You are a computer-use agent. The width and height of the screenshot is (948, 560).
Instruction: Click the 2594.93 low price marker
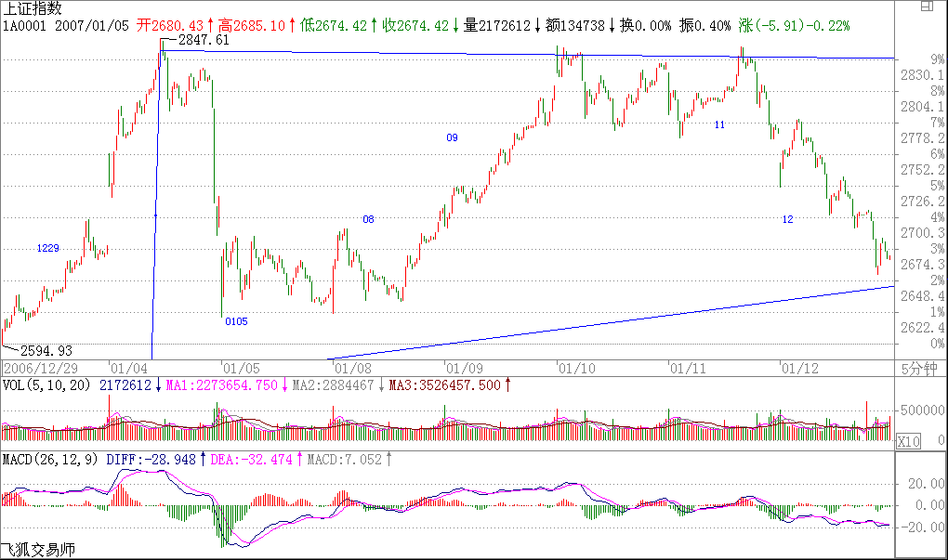click(46, 351)
